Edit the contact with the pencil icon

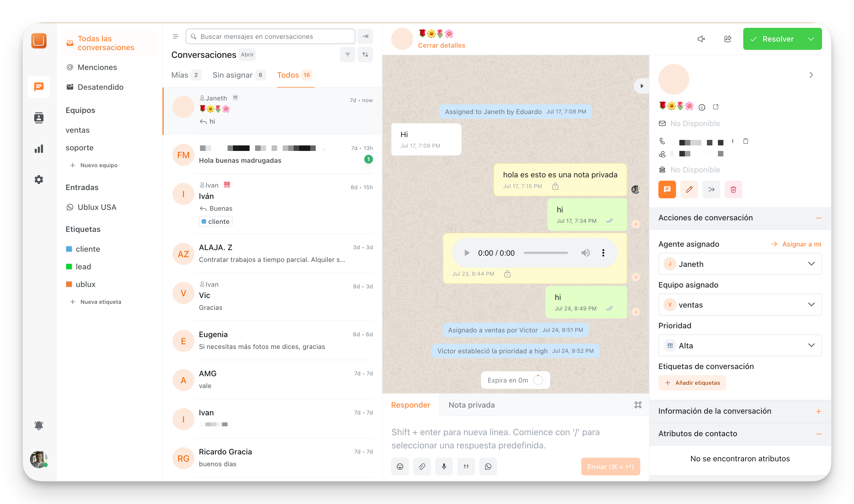coord(689,189)
